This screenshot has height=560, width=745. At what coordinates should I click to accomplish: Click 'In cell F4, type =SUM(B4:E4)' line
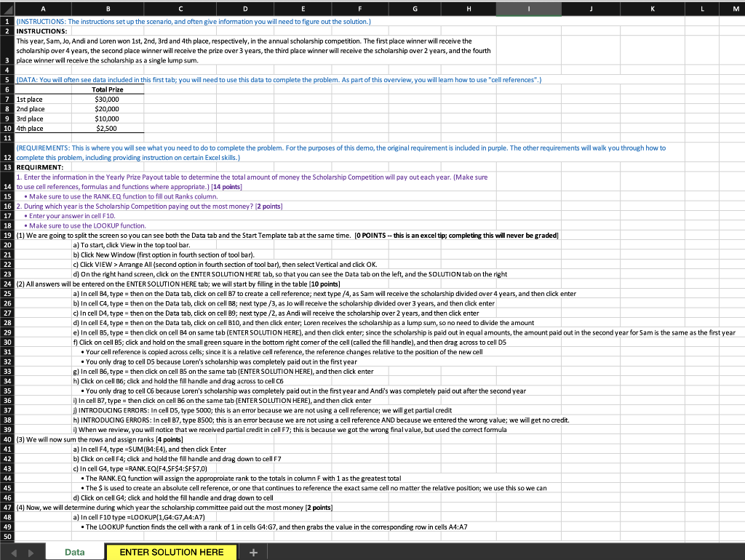150,449
